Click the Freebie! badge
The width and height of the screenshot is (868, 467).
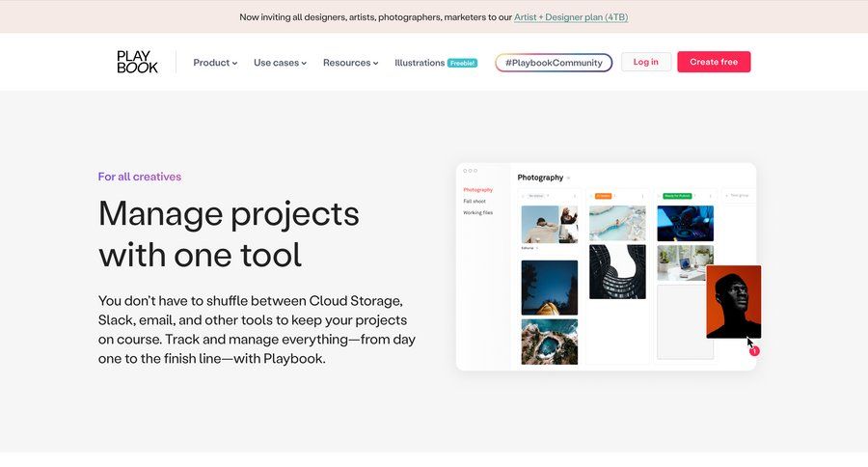click(462, 63)
